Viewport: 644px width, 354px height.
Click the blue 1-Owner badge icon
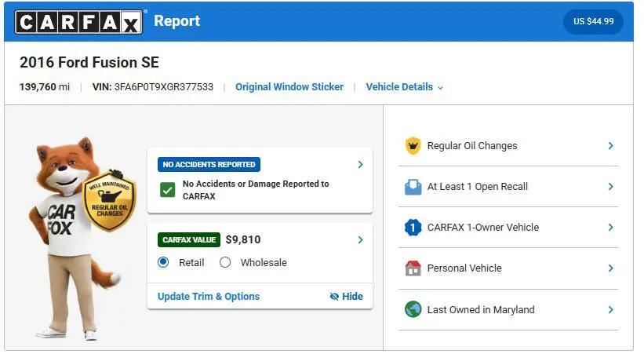[413, 228]
